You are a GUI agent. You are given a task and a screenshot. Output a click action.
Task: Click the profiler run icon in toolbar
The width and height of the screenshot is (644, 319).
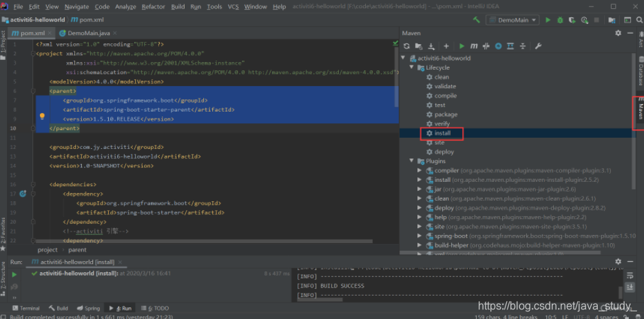584,20
